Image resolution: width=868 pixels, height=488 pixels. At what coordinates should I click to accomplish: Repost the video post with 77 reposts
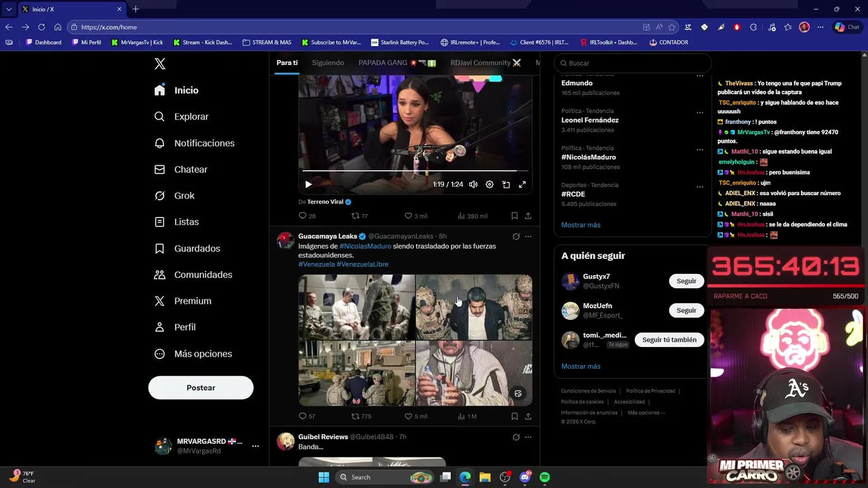(x=359, y=216)
